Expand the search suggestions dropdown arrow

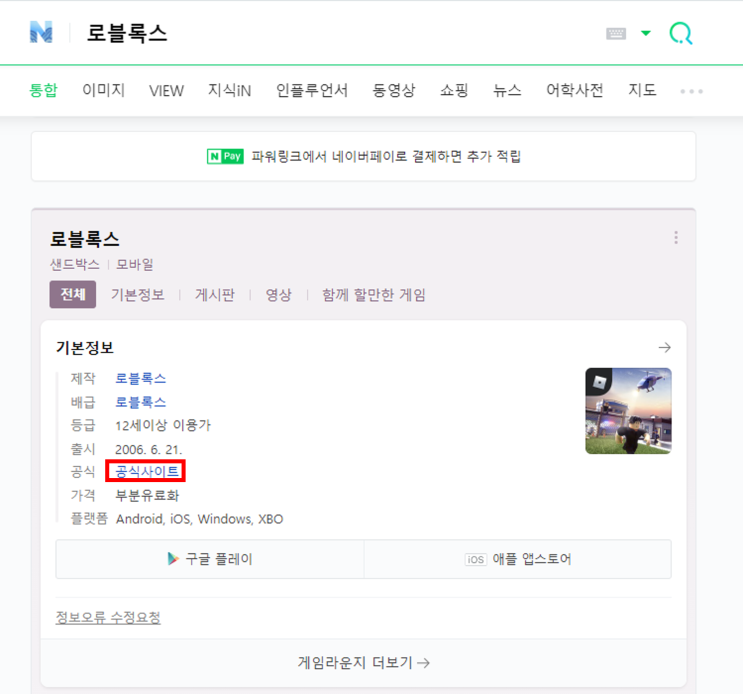[645, 33]
